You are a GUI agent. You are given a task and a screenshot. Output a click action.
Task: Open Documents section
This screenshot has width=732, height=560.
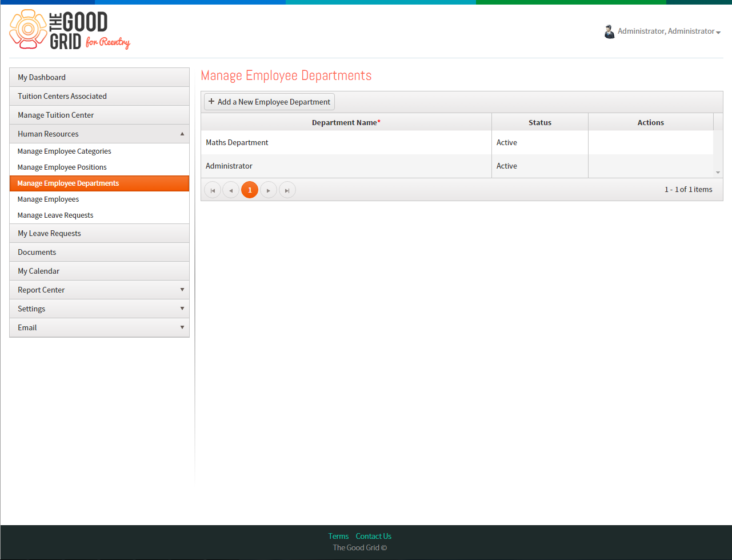pos(99,252)
